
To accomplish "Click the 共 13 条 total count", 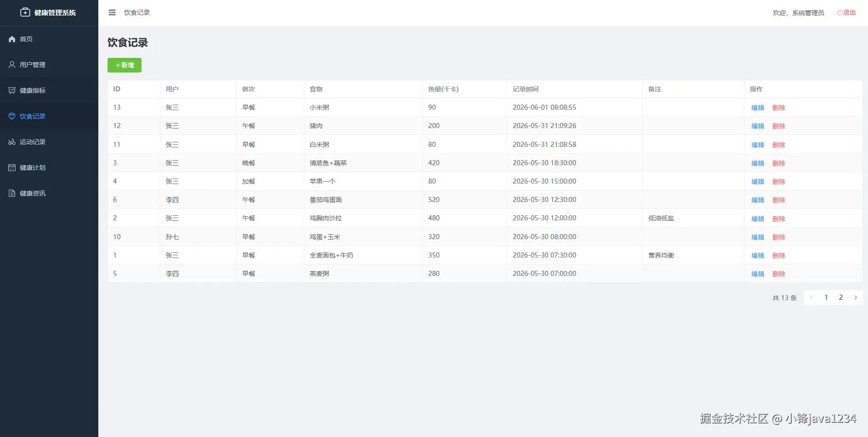I will (x=784, y=298).
